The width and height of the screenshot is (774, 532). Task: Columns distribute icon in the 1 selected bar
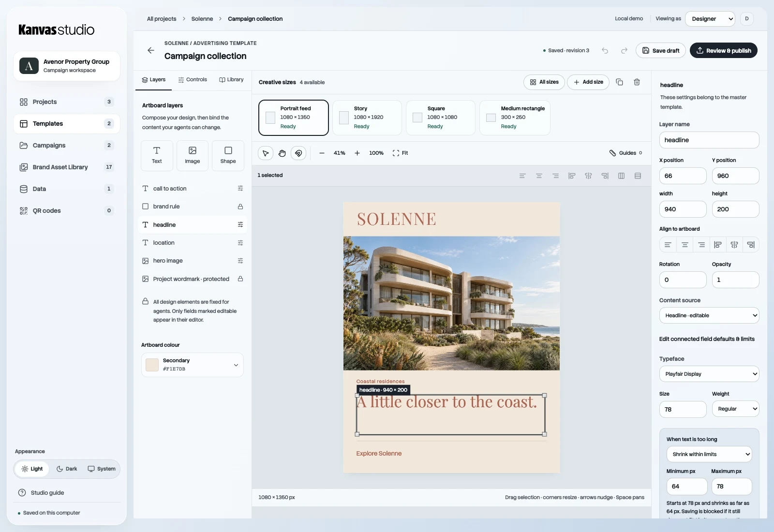tap(621, 176)
